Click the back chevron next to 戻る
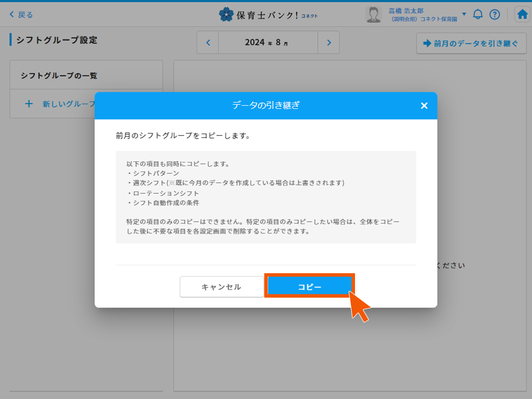 pos(12,14)
